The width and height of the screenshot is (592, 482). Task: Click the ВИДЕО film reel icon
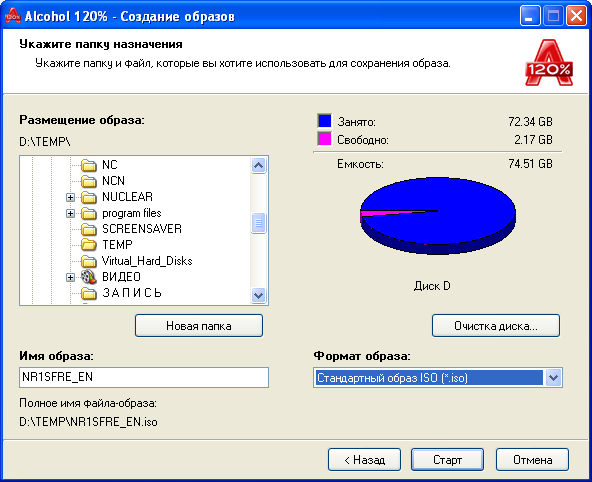(88, 277)
